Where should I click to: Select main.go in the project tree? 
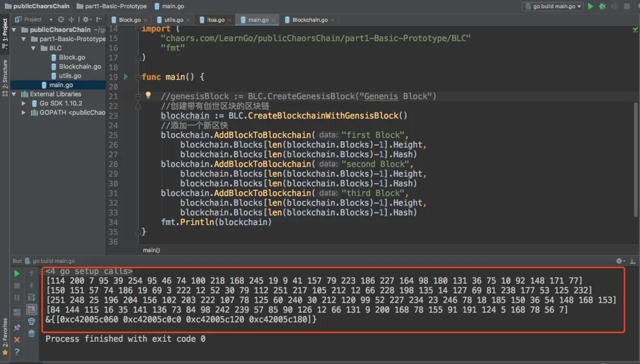pyautogui.click(x=58, y=85)
